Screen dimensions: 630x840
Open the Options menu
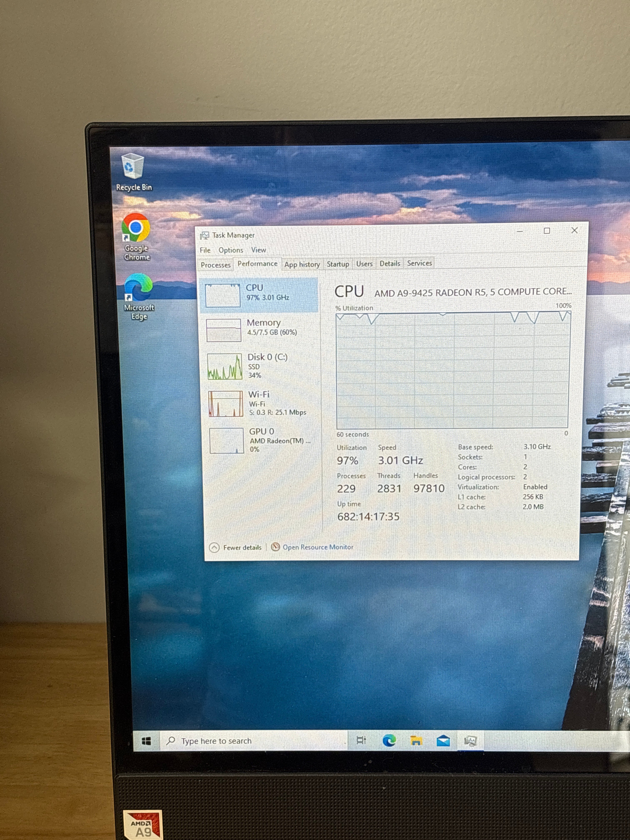point(231,250)
